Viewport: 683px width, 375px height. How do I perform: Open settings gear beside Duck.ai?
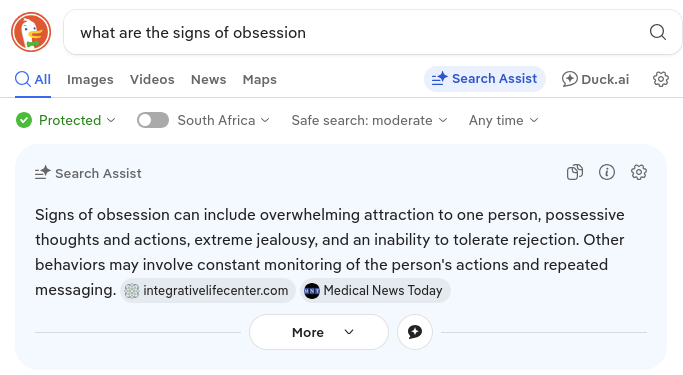pyautogui.click(x=661, y=79)
